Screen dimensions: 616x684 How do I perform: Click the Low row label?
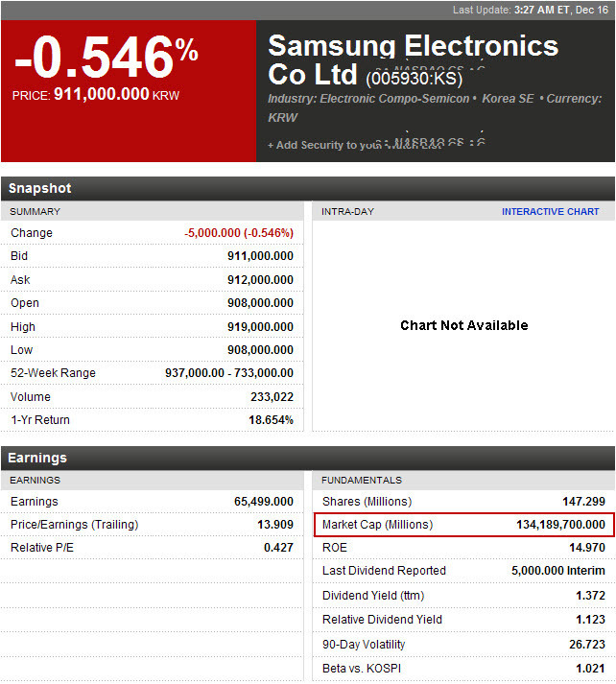coord(22,350)
